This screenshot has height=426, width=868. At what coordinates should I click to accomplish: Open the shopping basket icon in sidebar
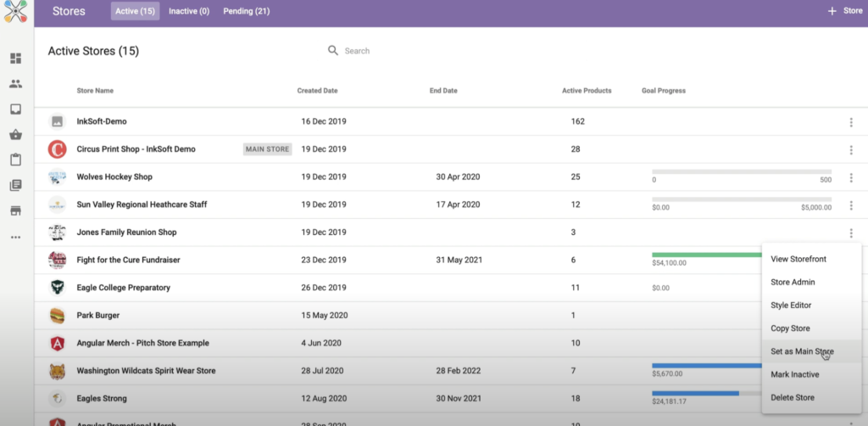click(15, 135)
